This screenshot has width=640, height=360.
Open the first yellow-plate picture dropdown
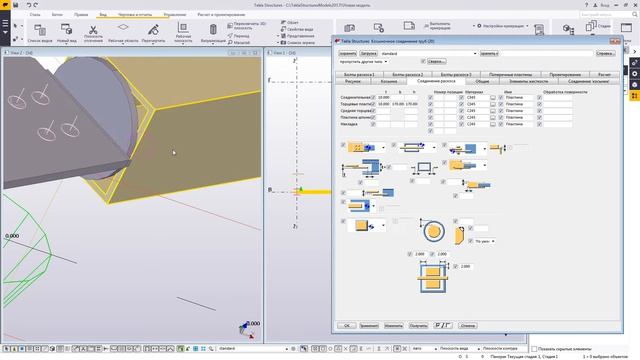tap(383, 148)
